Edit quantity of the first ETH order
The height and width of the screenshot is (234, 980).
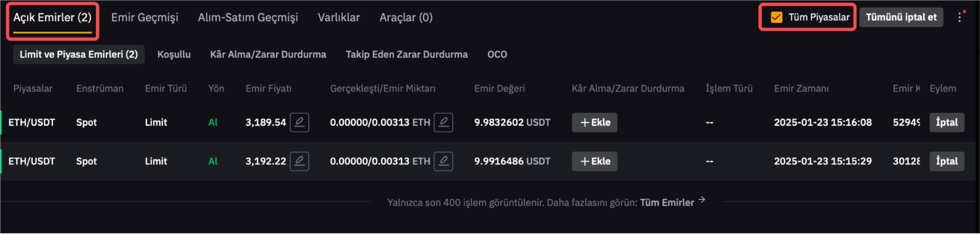(x=443, y=122)
